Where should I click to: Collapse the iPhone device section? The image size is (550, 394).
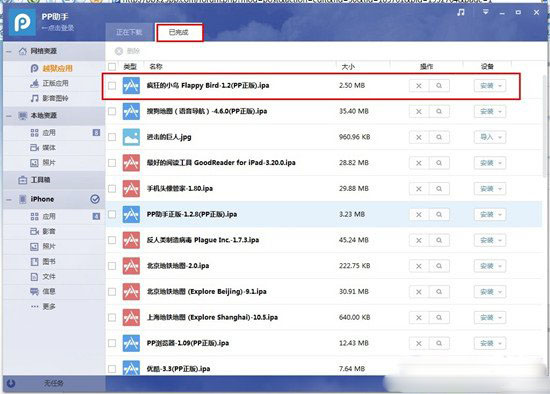click(9, 200)
